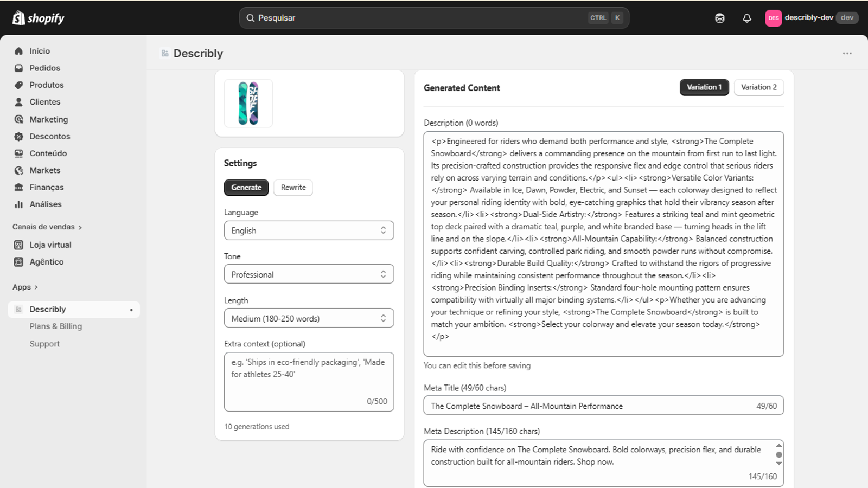Click the '10 generations used' text

click(257, 427)
